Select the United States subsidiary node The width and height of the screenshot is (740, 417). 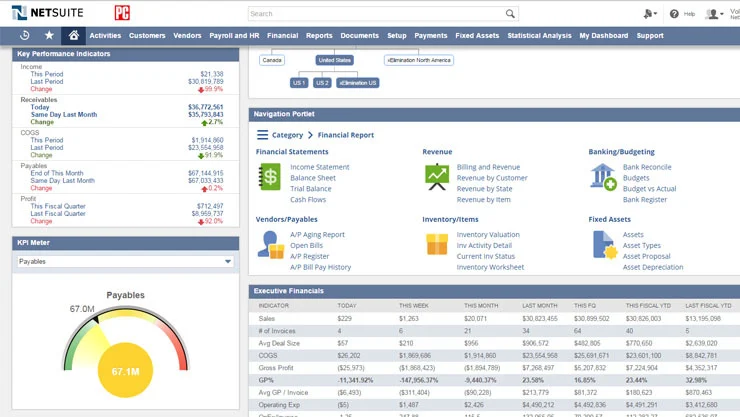(x=334, y=60)
